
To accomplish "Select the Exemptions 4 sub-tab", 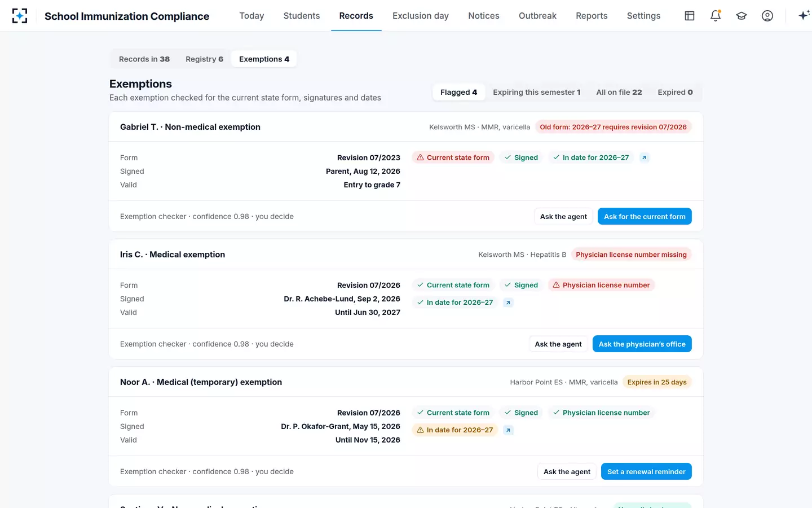I will (264, 59).
